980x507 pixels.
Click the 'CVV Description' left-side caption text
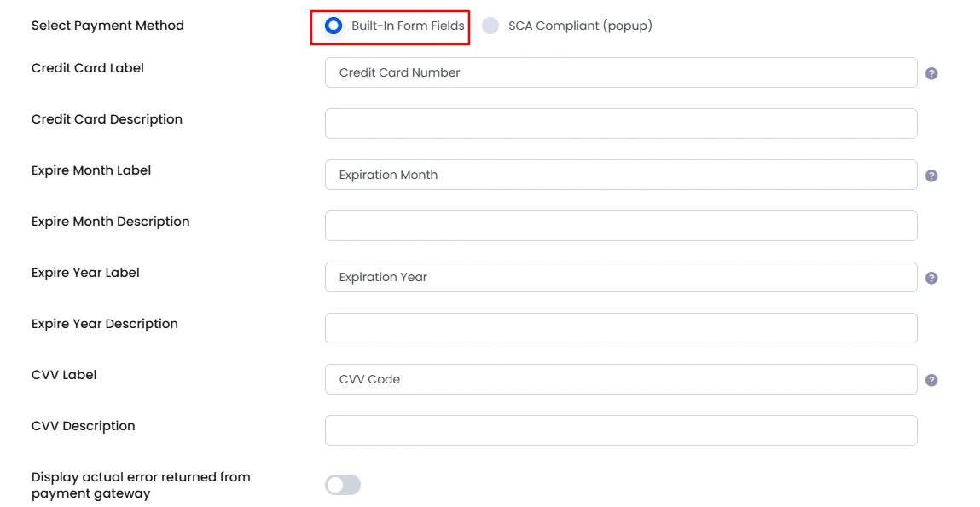tap(83, 426)
